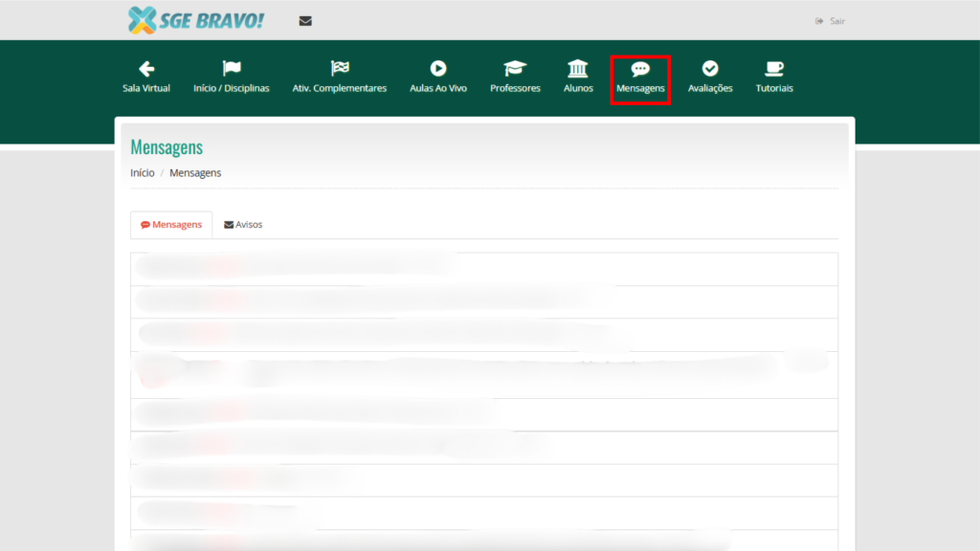The width and height of the screenshot is (980, 551).
Task: Log out using the Sair link
Action: tap(831, 21)
